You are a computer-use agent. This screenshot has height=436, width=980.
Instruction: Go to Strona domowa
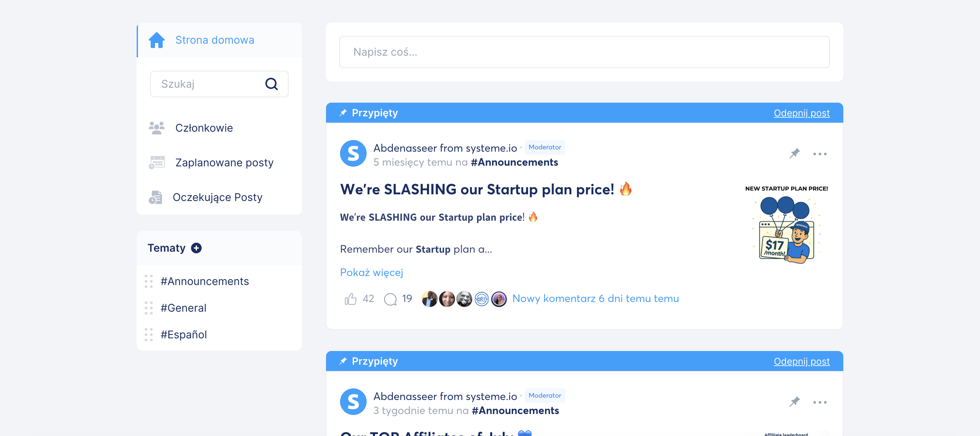pyautogui.click(x=215, y=40)
